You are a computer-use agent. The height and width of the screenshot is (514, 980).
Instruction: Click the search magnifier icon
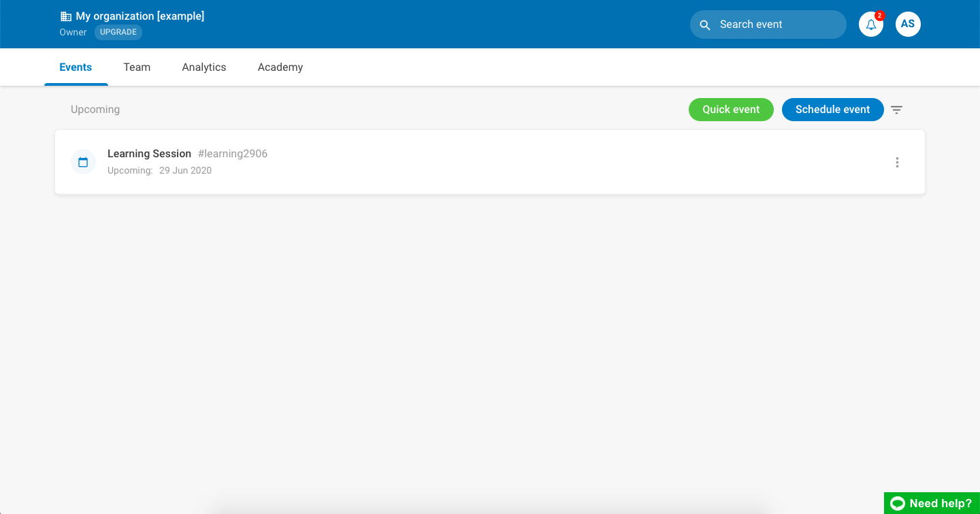(705, 25)
